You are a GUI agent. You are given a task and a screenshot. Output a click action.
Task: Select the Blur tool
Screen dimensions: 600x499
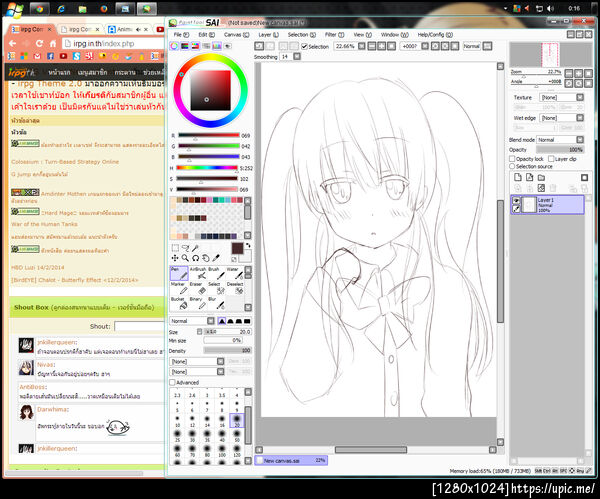pos(216,303)
